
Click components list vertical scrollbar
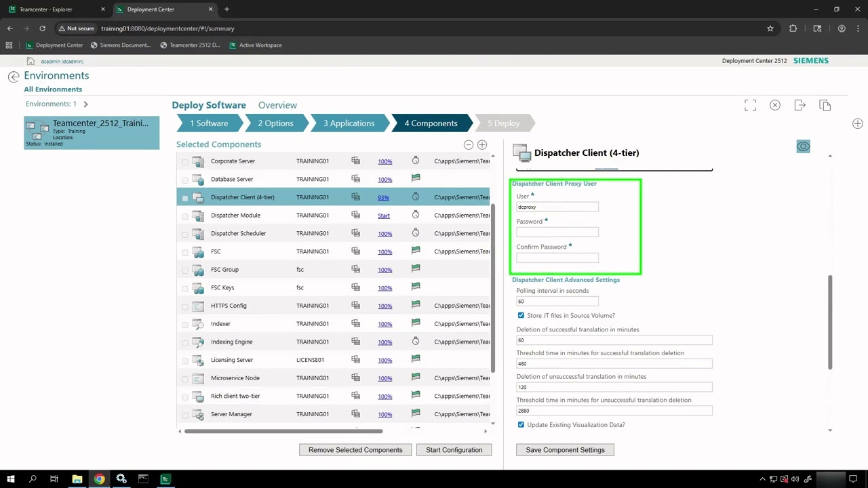(x=493, y=288)
